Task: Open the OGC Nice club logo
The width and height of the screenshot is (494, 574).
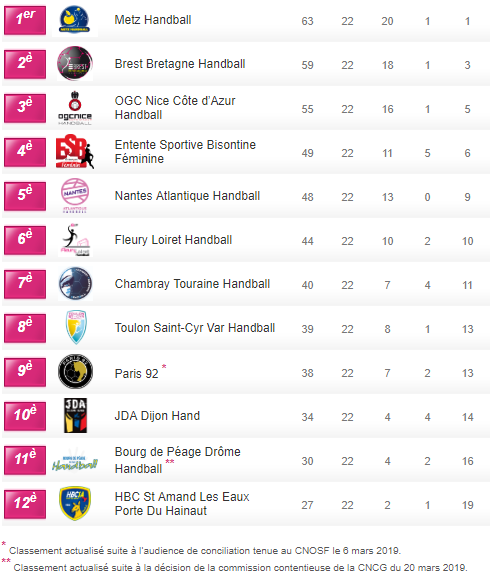Action: pyautogui.click(x=75, y=108)
